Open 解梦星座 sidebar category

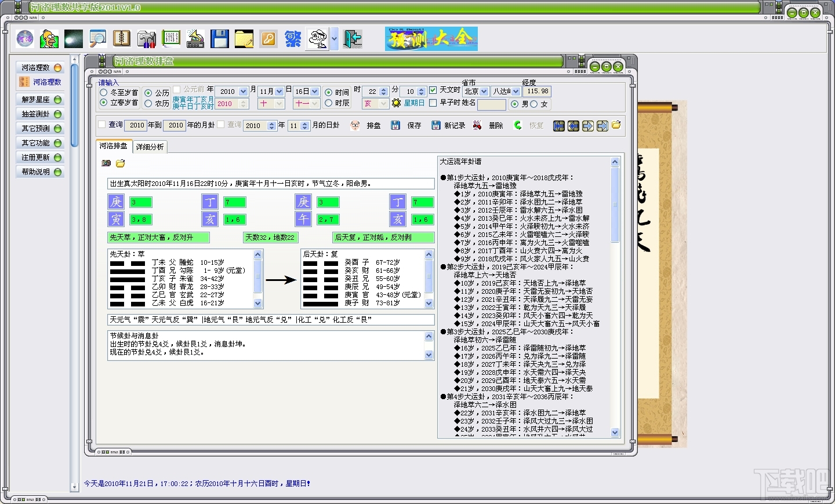[40, 100]
